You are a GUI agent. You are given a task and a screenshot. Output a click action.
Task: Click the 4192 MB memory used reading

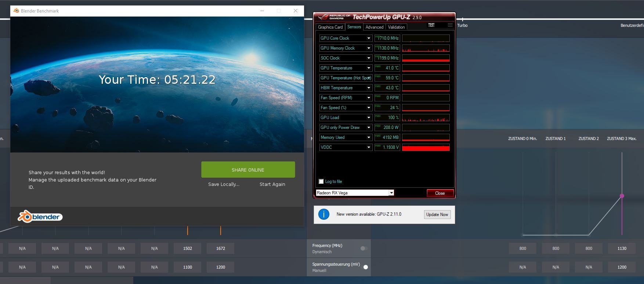click(x=387, y=137)
